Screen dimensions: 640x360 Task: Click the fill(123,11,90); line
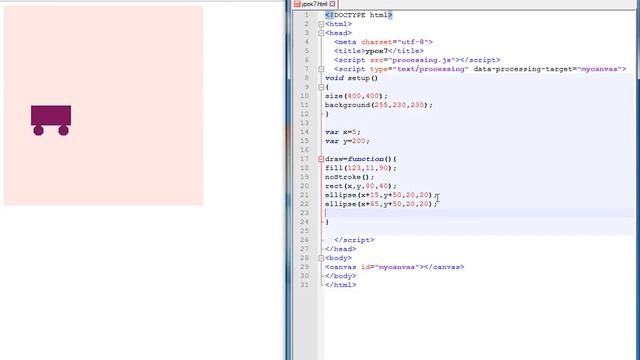361,168
